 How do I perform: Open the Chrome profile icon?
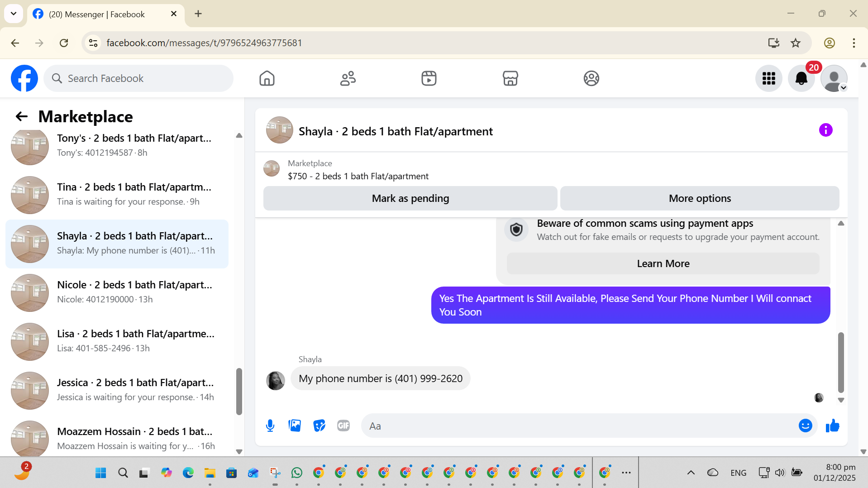pyautogui.click(x=830, y=43)
